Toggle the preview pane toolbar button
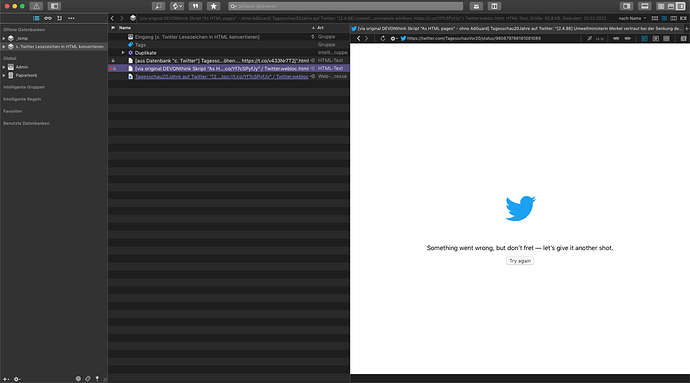This screenshot has height=383, width=690. [x=645, y=6]
